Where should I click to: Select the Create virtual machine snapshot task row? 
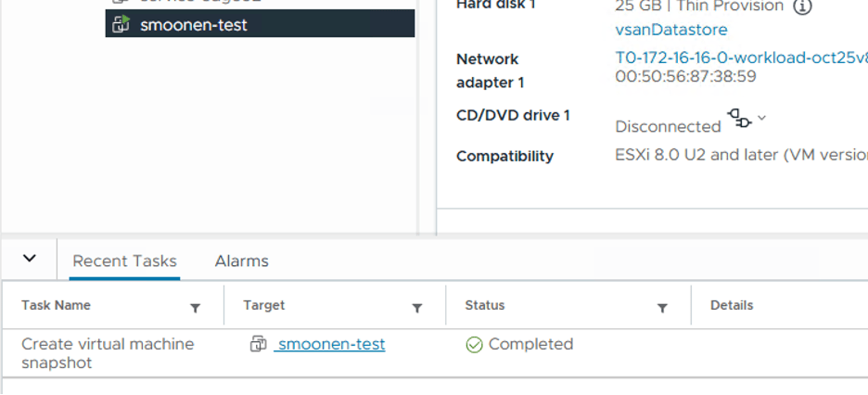pos(108,353)
